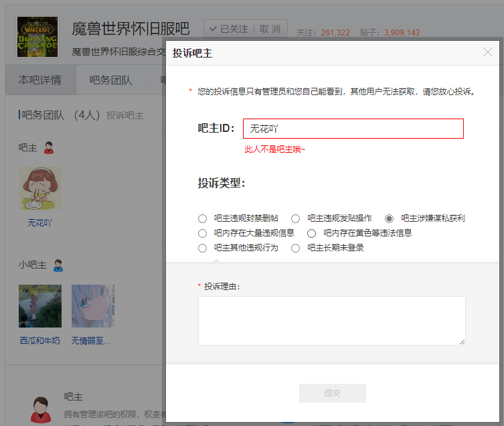
Task: Close the 投诉吧主 dialog
Action: pos(488,52)
